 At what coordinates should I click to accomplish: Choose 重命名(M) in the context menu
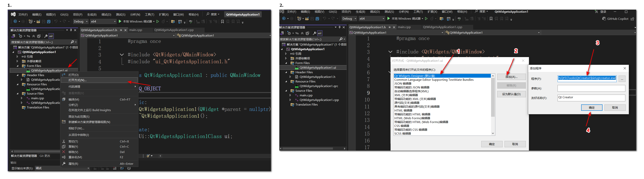click(x=99, y=157)
